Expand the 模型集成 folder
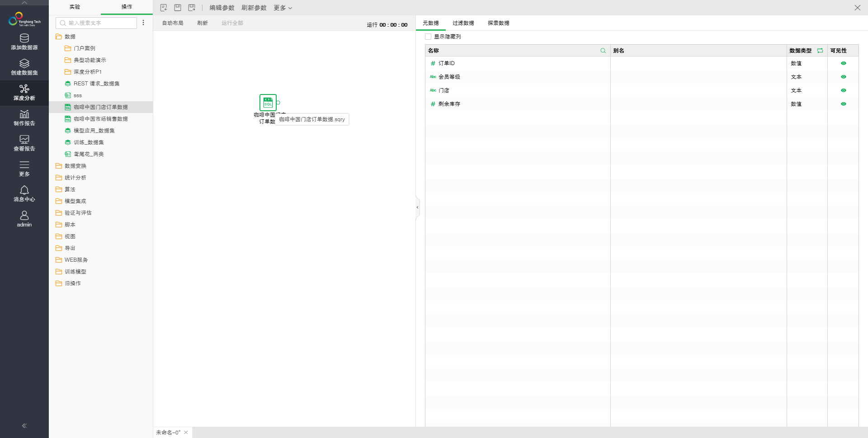 [59, 201]
